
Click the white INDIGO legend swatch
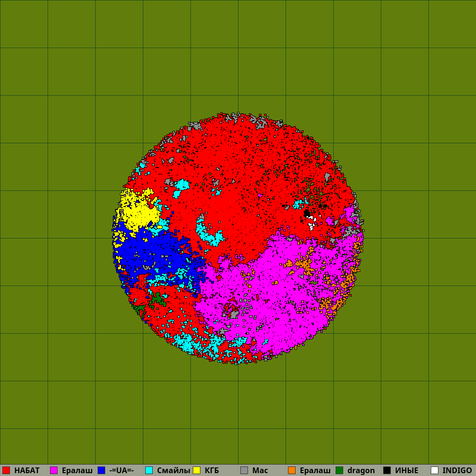click(x=435, y=470)
